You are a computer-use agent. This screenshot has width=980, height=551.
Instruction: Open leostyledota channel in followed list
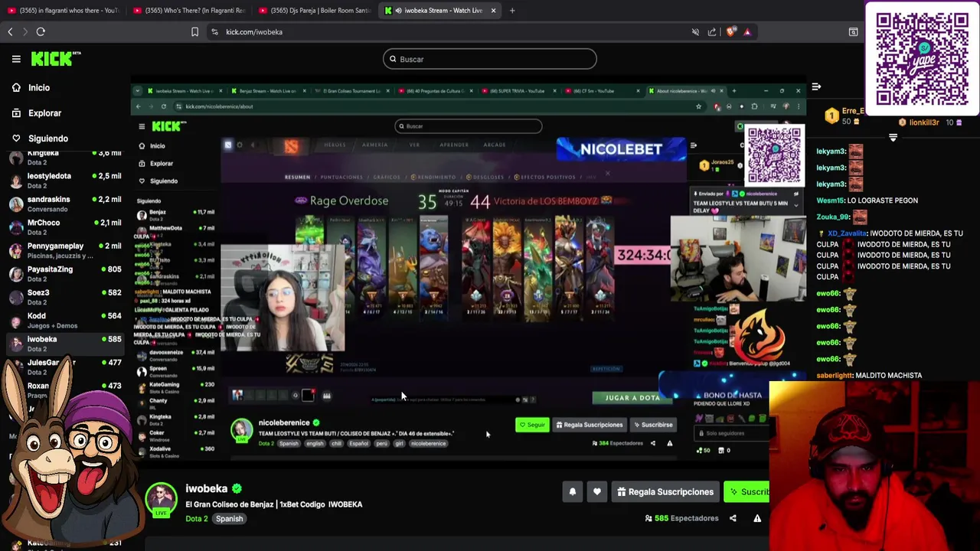pos(65,180)
